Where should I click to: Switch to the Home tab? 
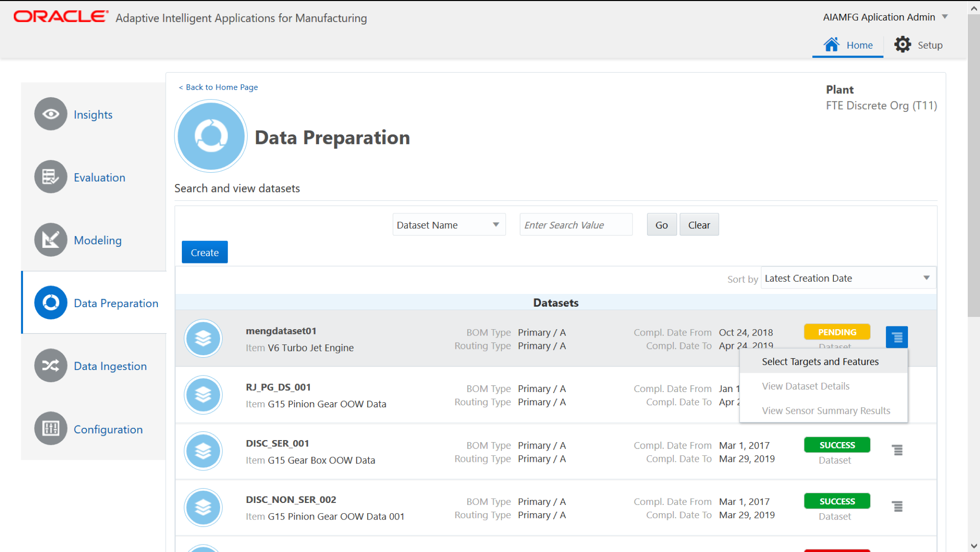848,45
